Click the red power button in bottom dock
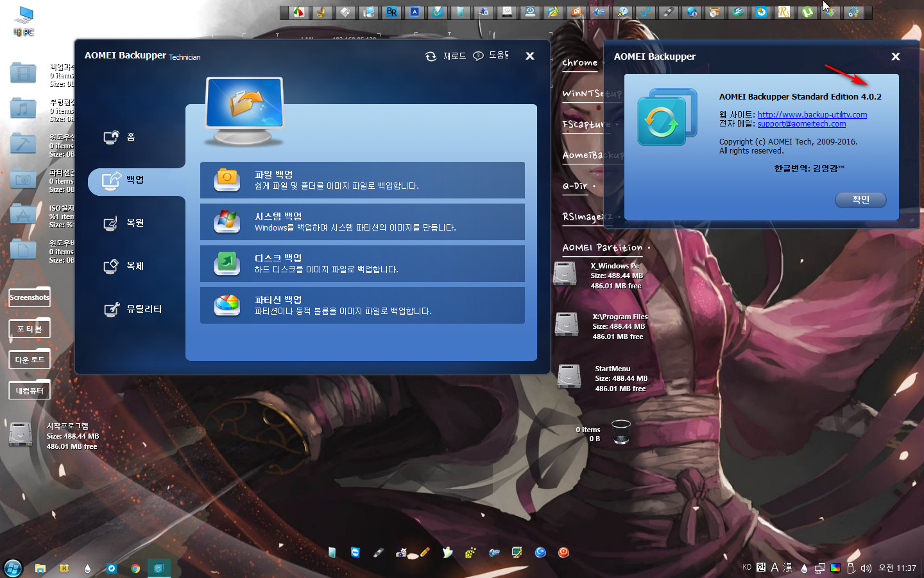Image resolution: width=924 pixels, height=578 pixels. pyautogui.click(x=563, y=552)
